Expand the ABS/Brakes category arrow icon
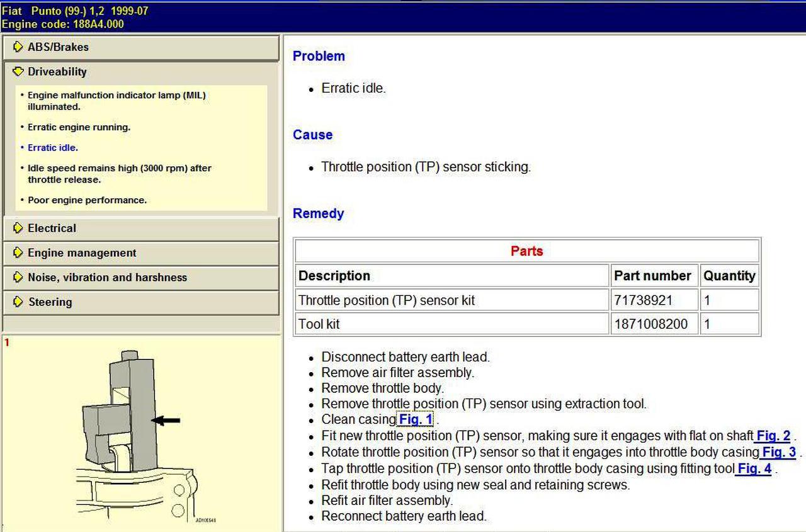 pos(18,47)
